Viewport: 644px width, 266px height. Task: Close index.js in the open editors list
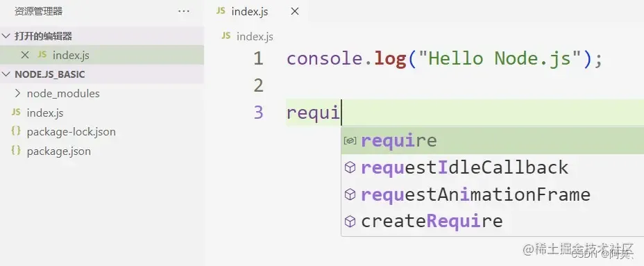[x=25, y=55]
